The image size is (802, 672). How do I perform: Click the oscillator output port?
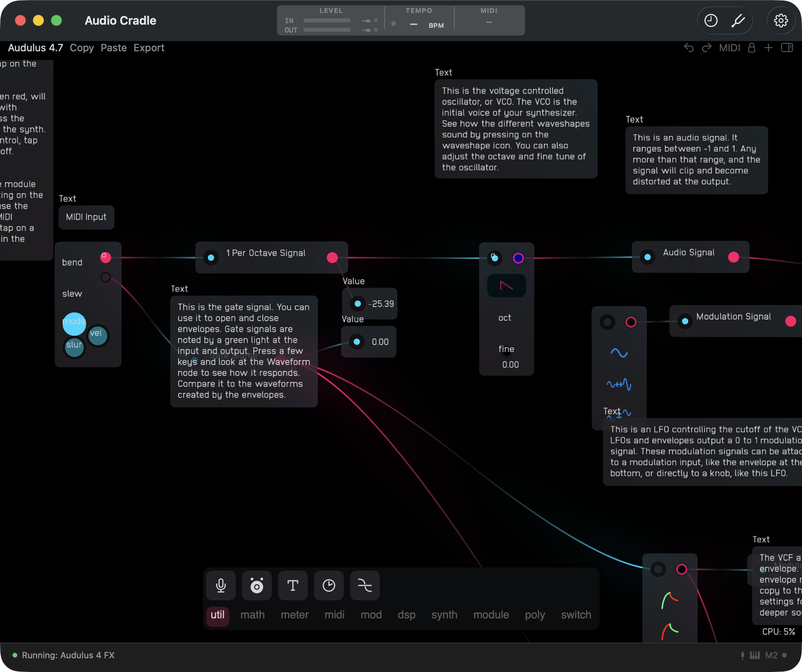click(518, 258)
